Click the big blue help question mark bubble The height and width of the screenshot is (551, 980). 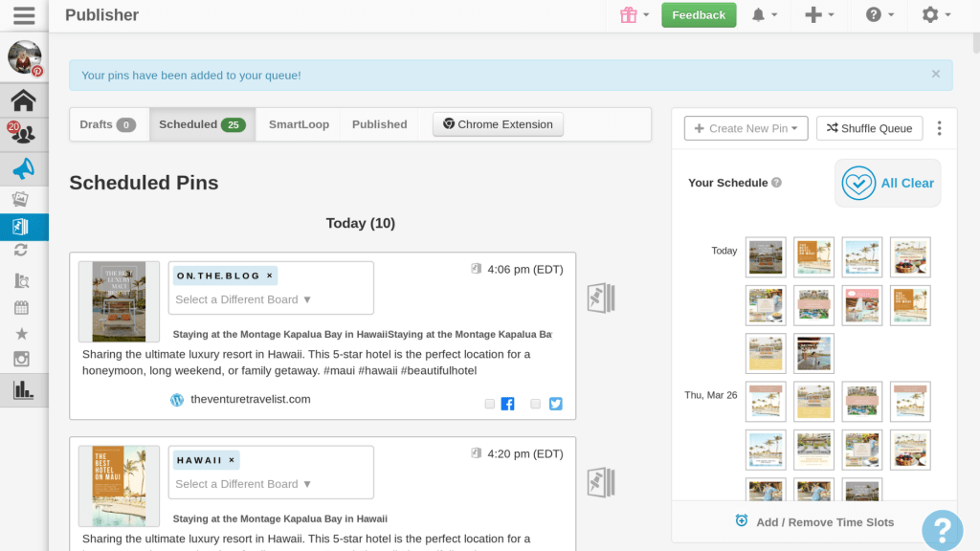coord(942,530)
